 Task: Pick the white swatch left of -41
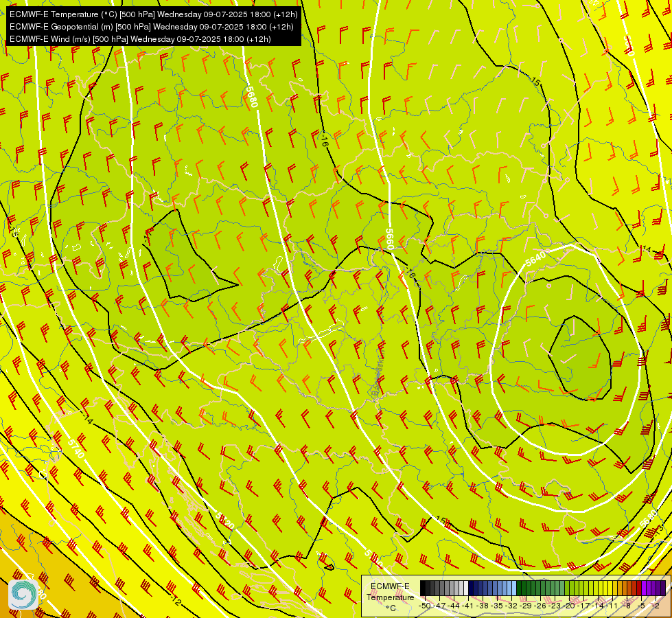click(466, 588)
